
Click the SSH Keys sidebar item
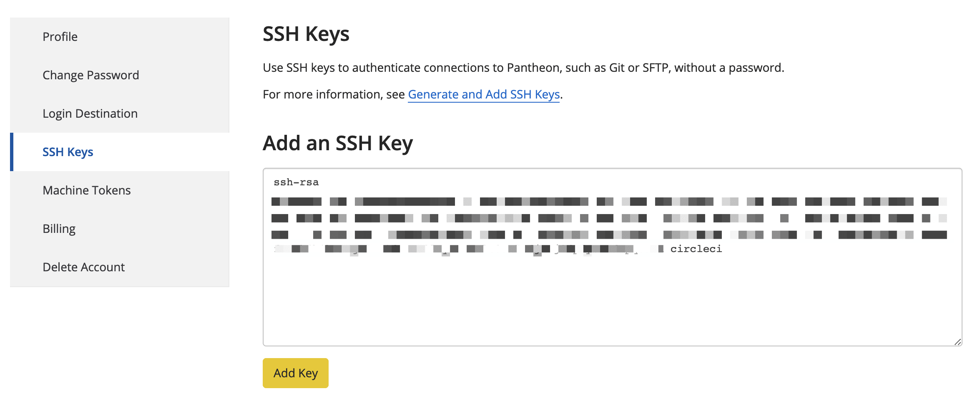pos(68,152)
